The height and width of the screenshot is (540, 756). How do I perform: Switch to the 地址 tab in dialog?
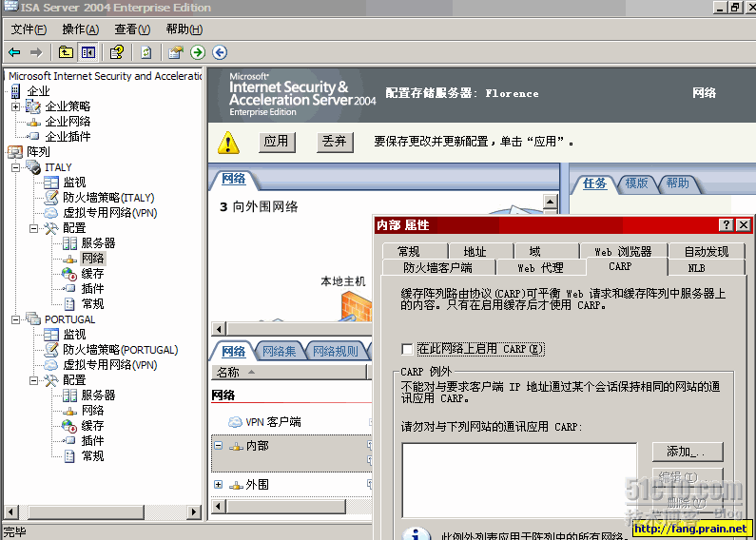(x=481, y=251)
